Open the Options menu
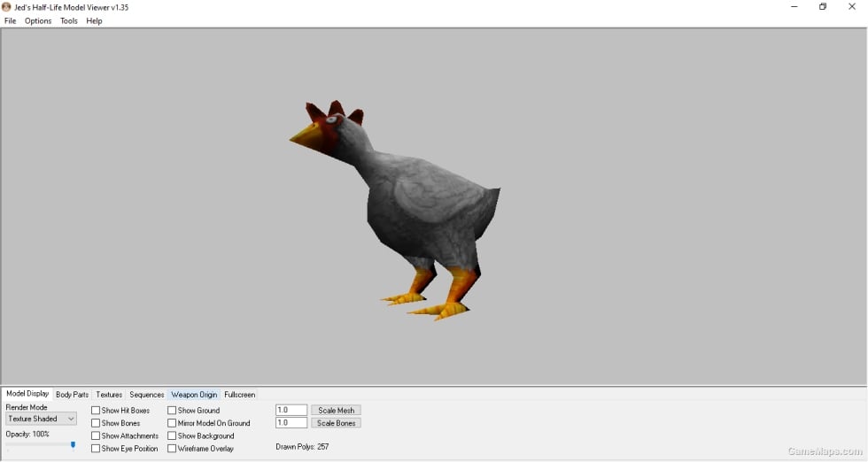Viewport: 868px width, 462px height. [x=37, y=21]
